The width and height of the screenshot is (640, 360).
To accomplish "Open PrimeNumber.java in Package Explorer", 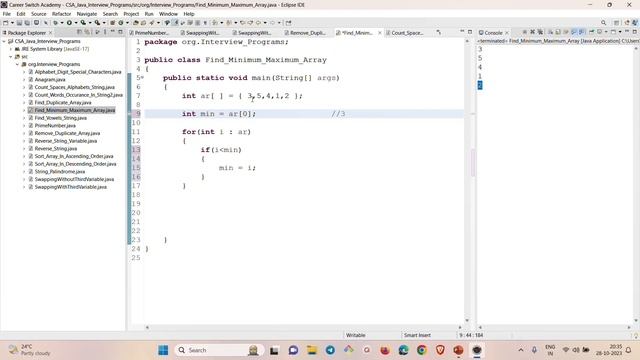I will tap(55, 126).
